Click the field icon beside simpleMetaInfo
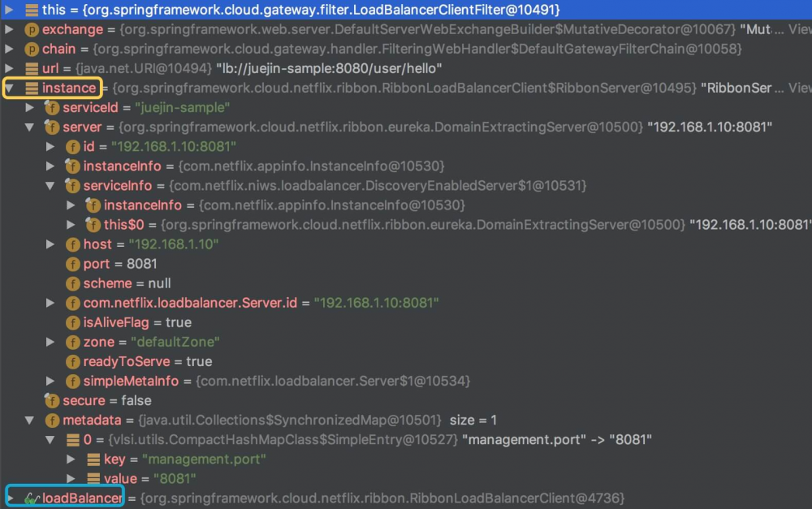This screenshot has height=509, width=812. click(x=72, y=381)
